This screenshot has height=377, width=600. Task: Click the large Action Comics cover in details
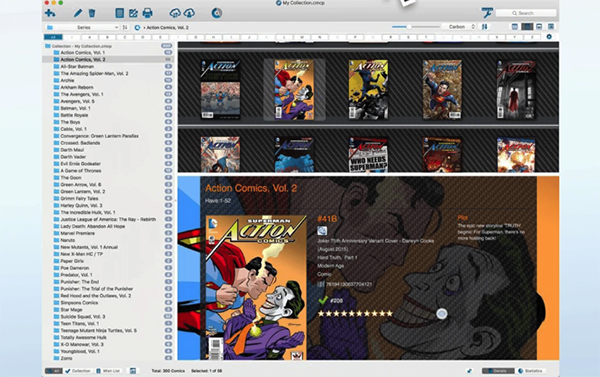point(256,287)
